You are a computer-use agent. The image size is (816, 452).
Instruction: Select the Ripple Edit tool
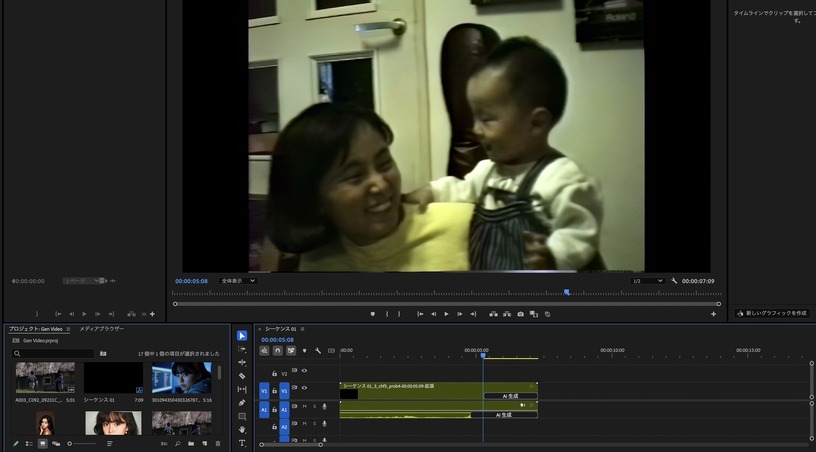click(242, 362)
